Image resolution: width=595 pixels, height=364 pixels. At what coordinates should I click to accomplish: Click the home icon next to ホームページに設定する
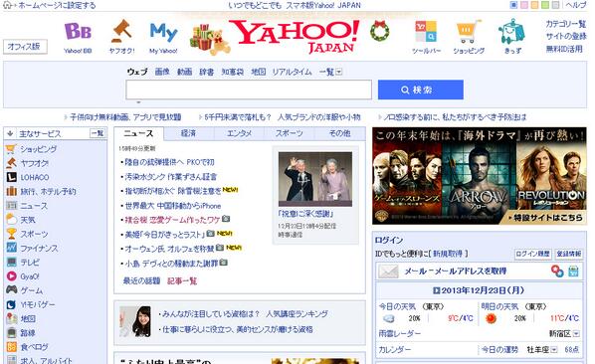coord(7,5)
